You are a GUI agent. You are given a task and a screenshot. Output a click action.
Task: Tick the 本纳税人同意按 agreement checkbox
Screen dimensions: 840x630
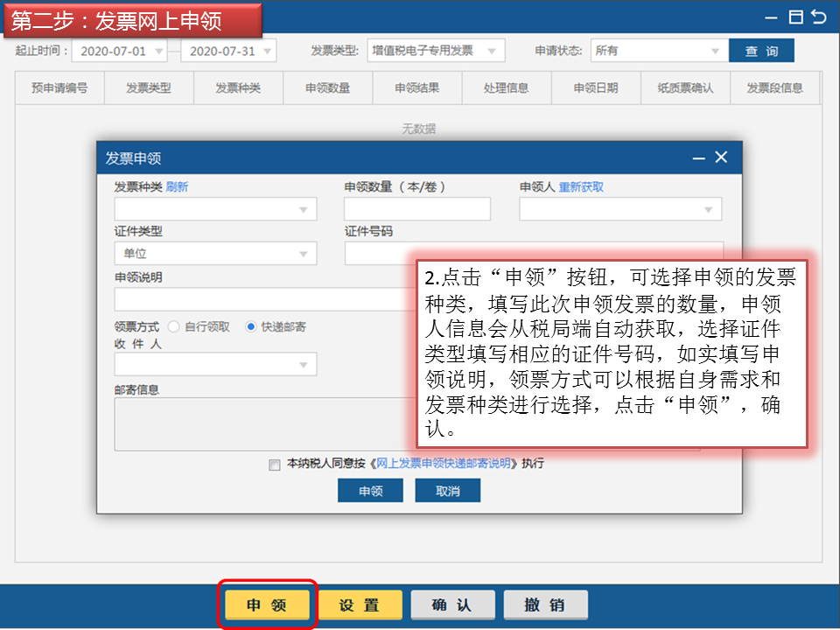click(x=274, y=465)
